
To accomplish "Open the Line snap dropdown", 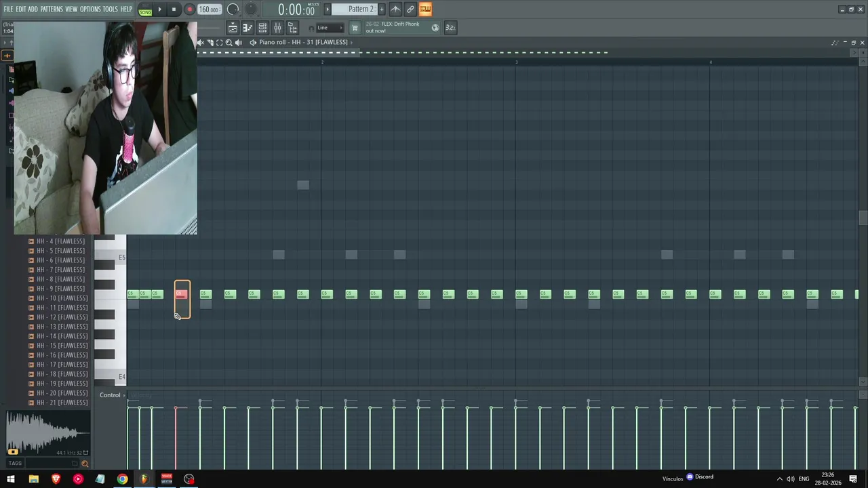I will click(330, 28).
